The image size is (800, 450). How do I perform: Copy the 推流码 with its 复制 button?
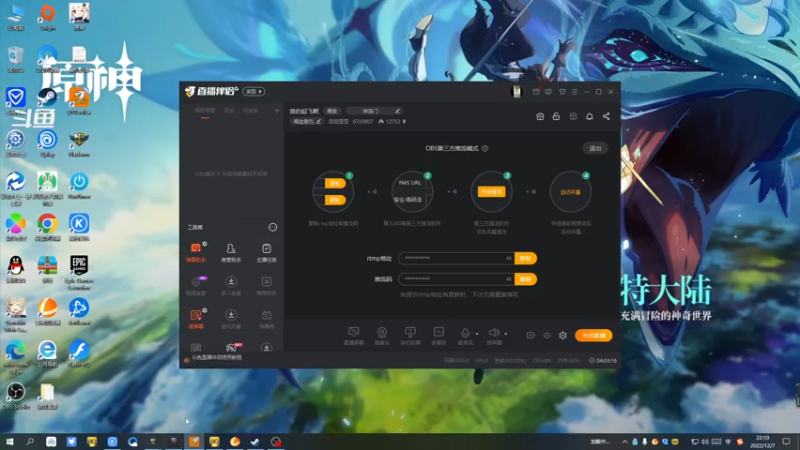(526, 279)
